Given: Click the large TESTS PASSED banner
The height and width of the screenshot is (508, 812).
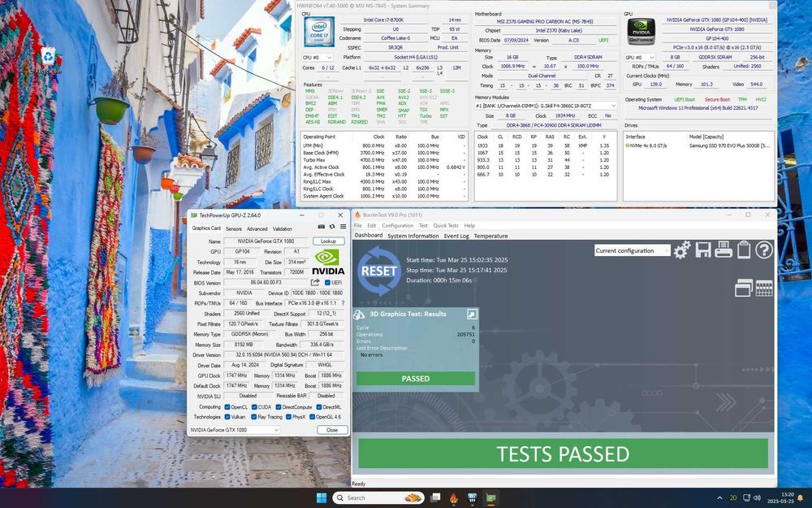Looking at the screenshot, I should pos(563,454).
